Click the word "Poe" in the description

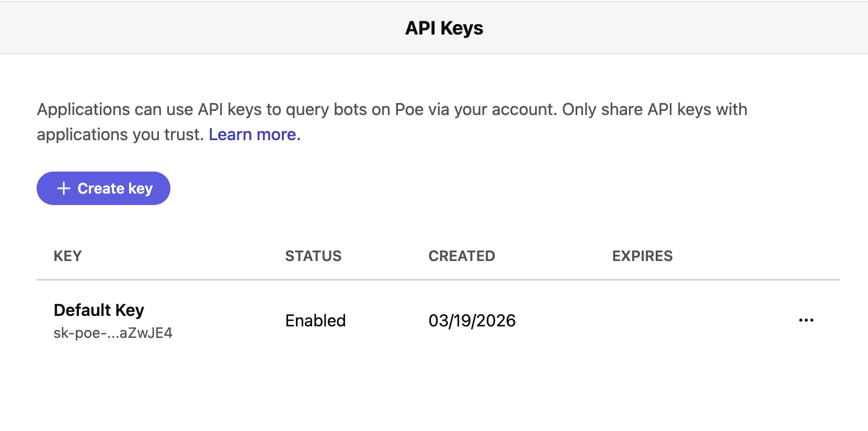[x=409, y=110]
